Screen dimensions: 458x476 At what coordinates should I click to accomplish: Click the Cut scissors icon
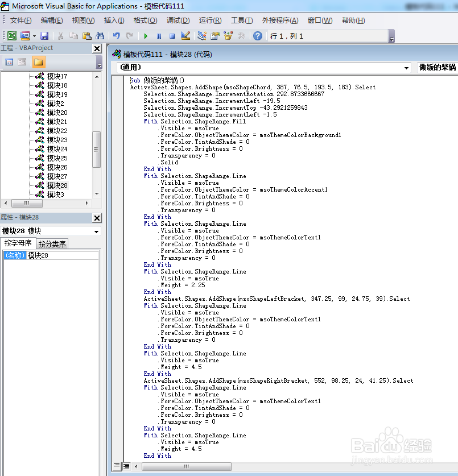pos(61,36)
